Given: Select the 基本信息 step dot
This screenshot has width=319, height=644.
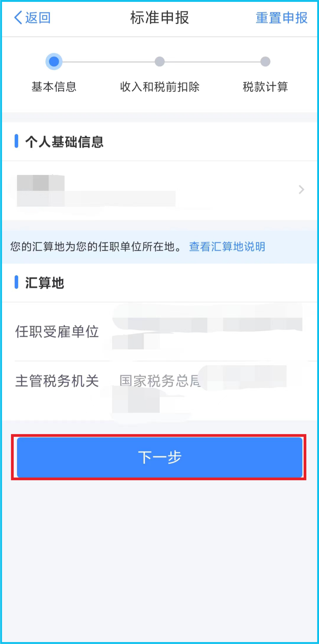Looking at the screenshot, I should coord(54,62).
